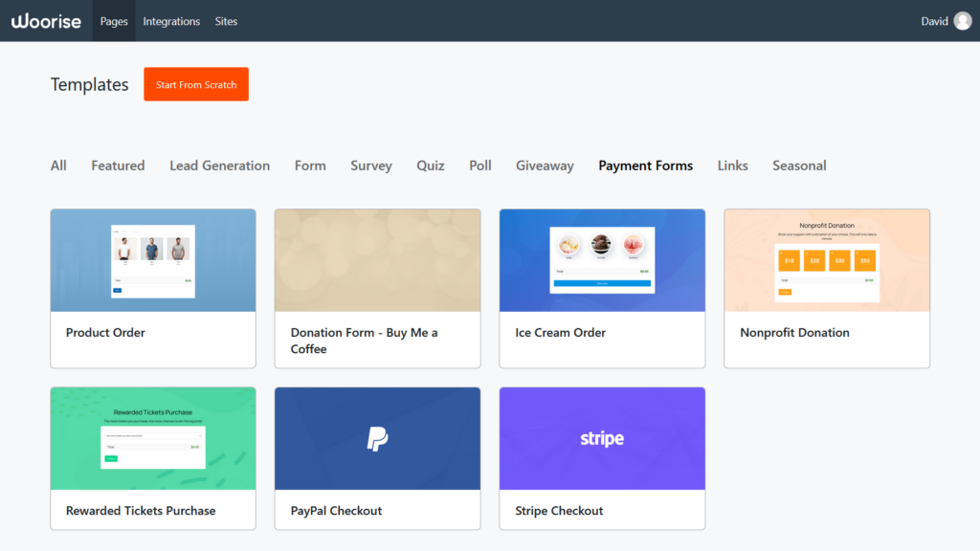Switch to the Integrations tab
This screenshot has width=980, height=551.
tap(171, 21)
